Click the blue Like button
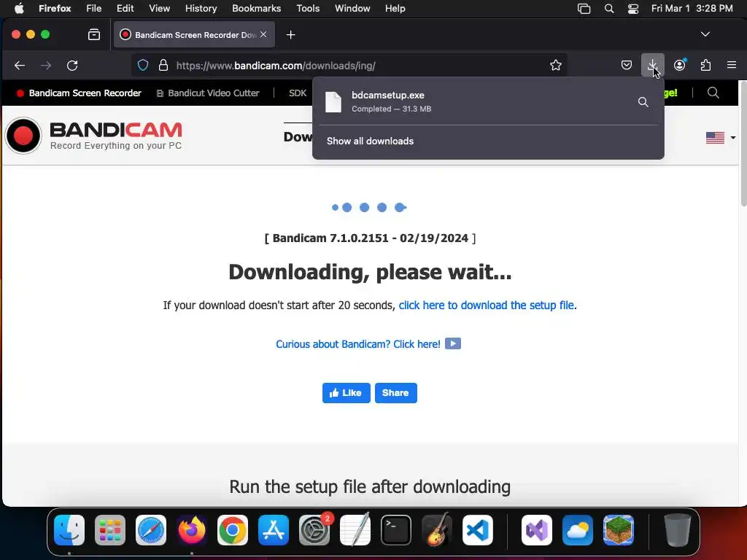This screenshot has height=560, width=747. [x=347, y=393]
